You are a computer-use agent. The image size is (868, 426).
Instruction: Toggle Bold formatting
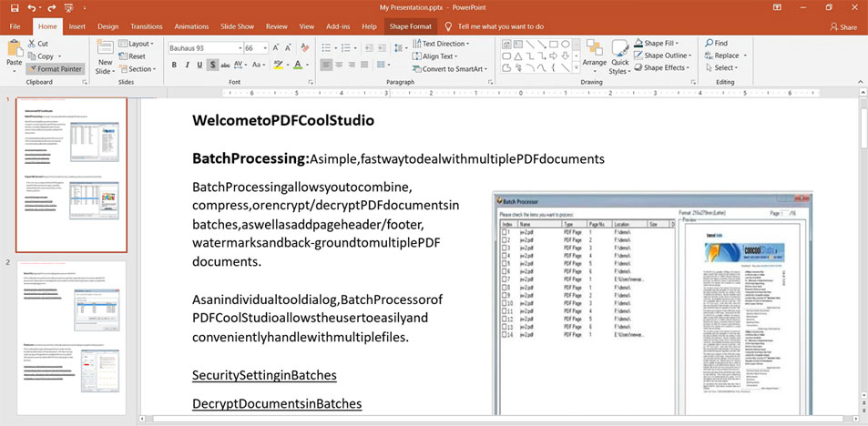[x=174, y=65]
